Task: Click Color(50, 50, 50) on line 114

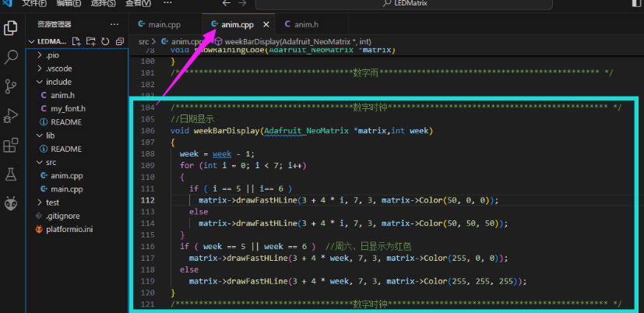Action: (461, 223)
